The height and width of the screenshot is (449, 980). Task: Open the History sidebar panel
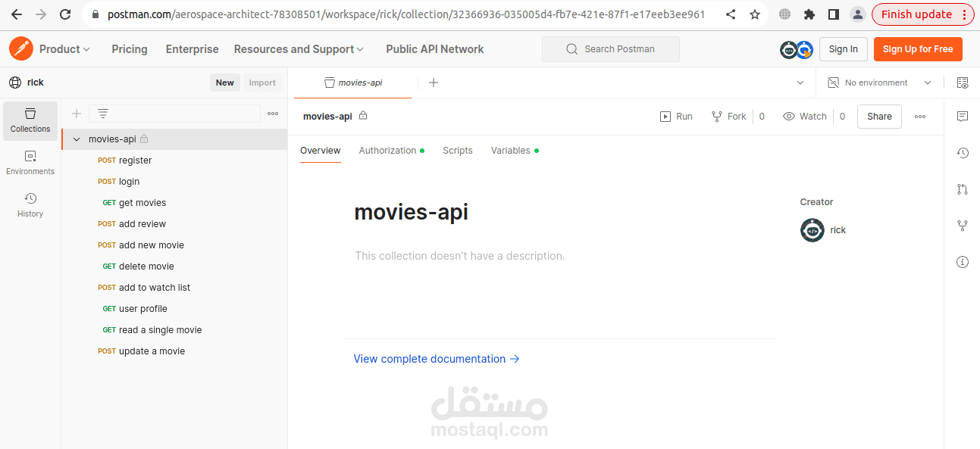[x=30, y=205]
